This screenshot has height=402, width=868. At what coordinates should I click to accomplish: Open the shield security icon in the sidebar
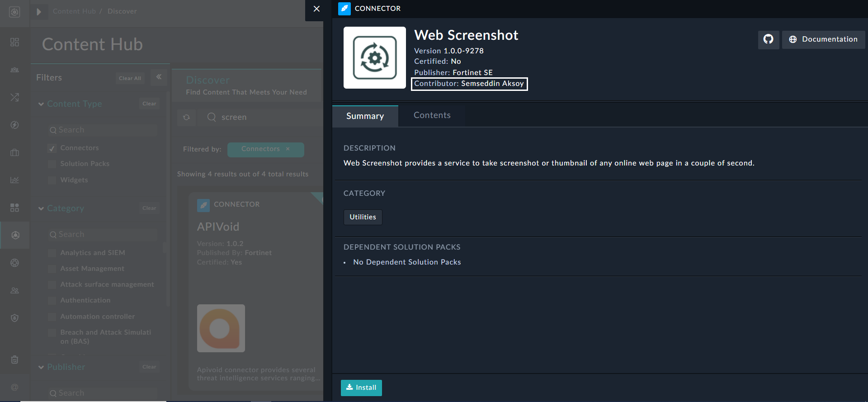point(14,318)
